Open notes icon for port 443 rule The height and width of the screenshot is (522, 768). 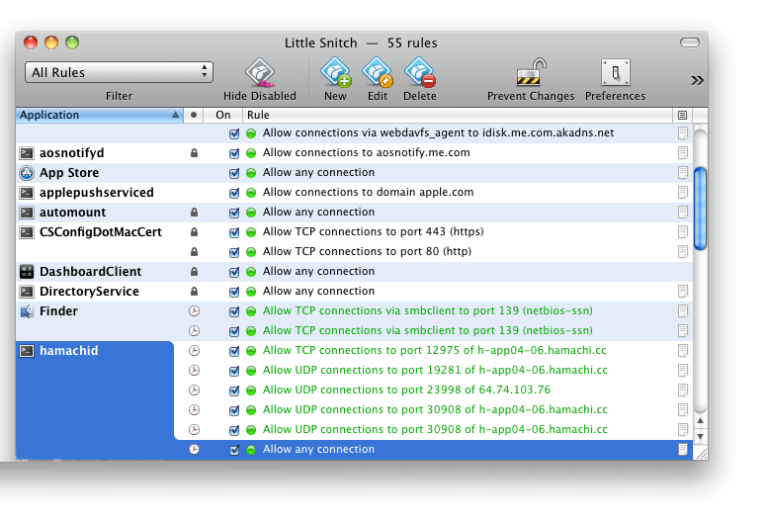[682, 232]
